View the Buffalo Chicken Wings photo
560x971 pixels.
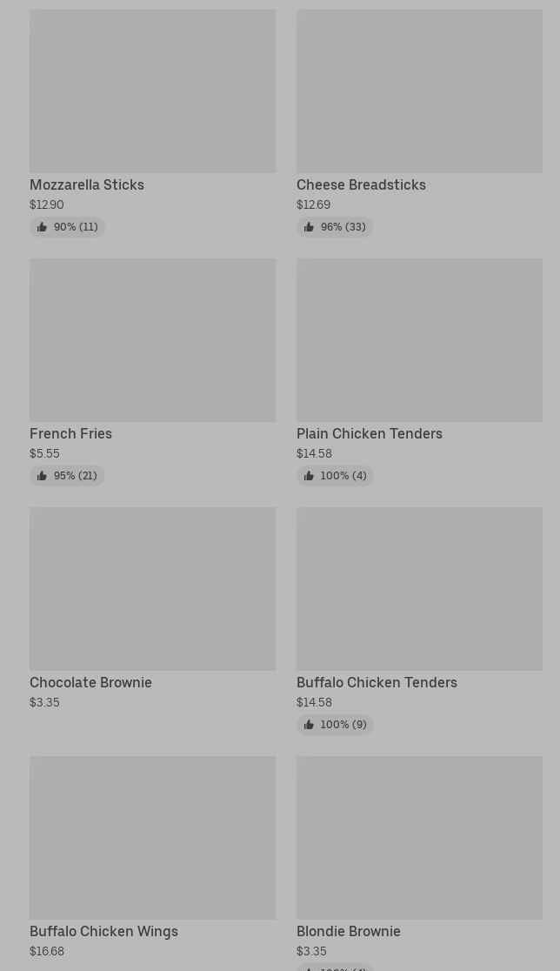153,838
